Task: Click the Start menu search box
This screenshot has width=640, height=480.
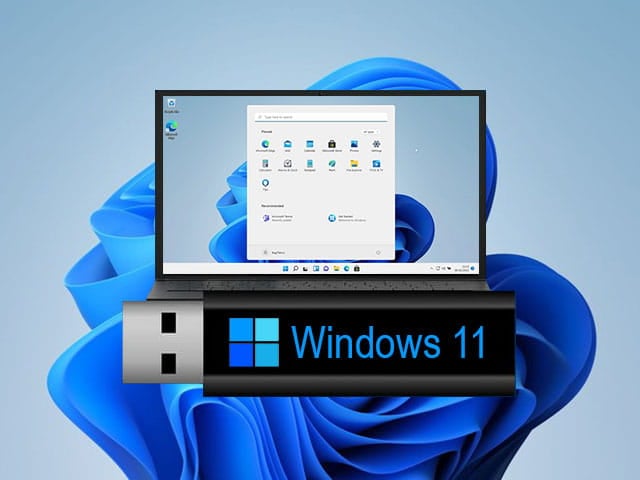Action: click(320, 116)
